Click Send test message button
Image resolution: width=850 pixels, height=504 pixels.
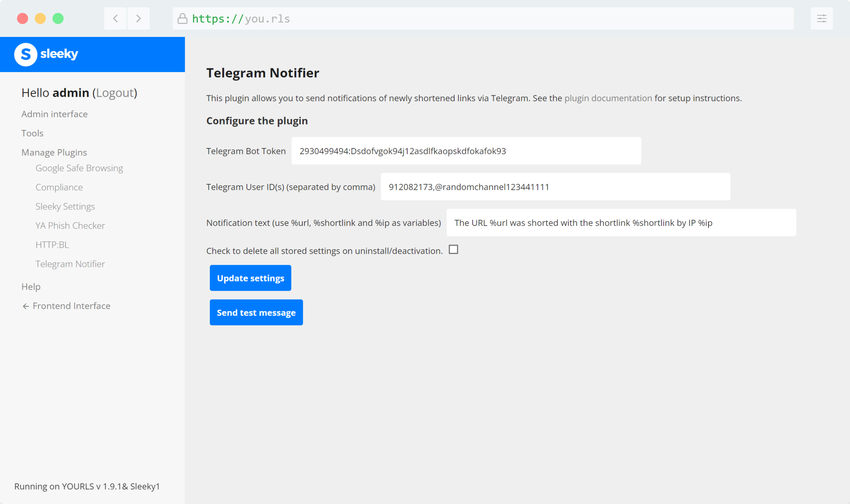click(x=256, y=312)
